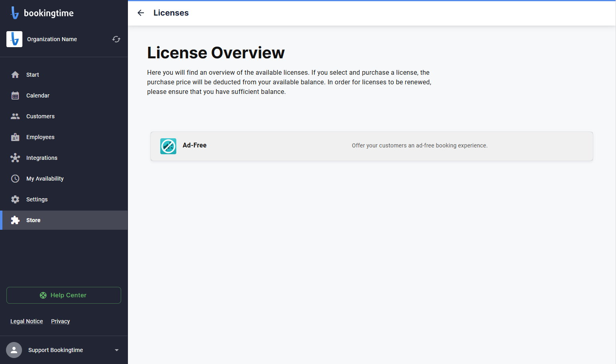Open the Customers menu item
Screen dimensions: 616x364
pos(64,116)
